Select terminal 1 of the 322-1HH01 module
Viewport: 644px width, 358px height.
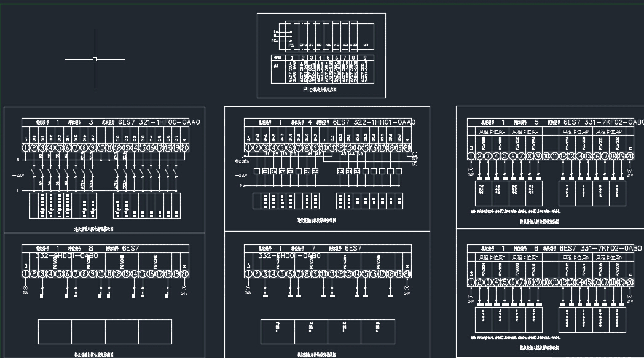pyautogui.click(x=248, y=148)
